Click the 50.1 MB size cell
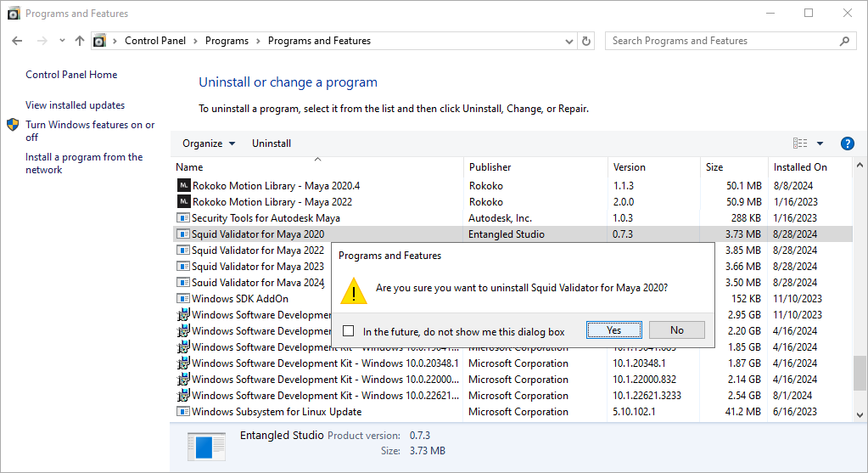868x473 pixels. 744,185
